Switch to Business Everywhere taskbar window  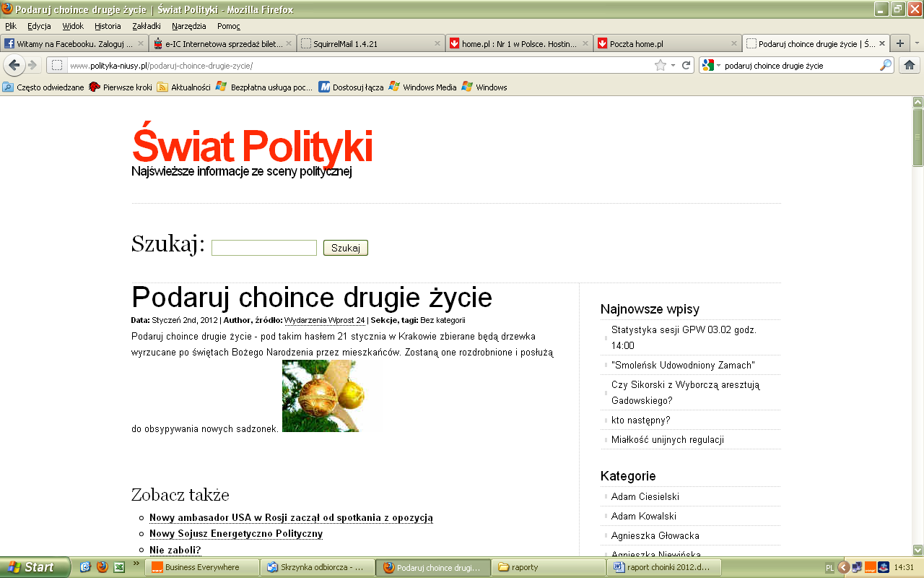201,567
